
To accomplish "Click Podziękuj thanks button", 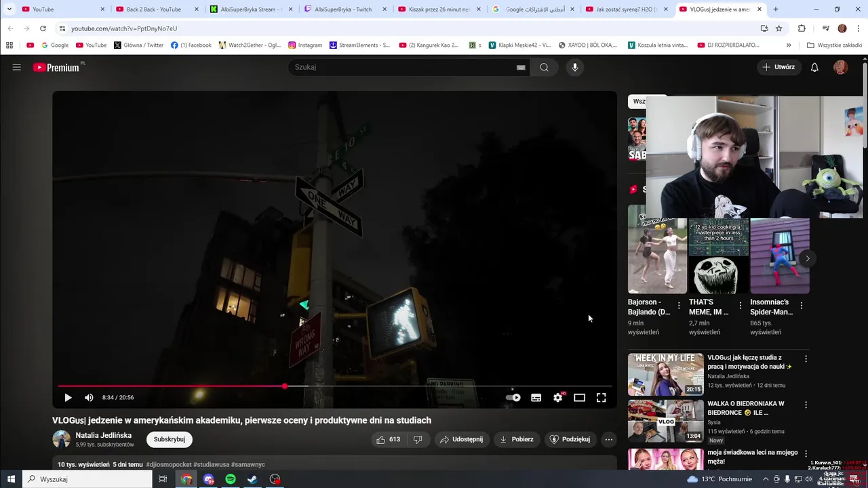I will pos(570,439).
